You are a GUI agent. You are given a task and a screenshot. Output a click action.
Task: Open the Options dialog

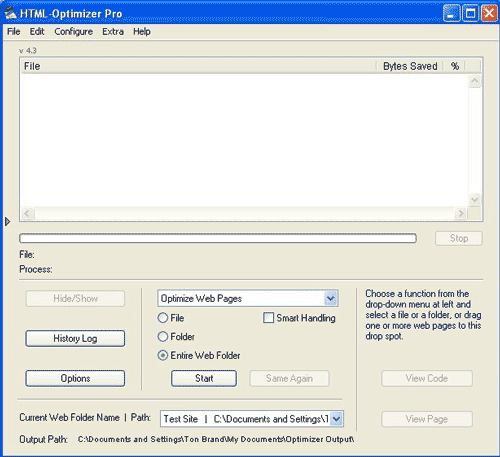75,378
